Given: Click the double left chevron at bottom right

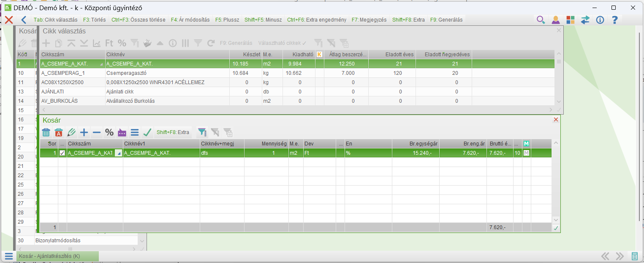Looking at the screenshot, I should click(x=605, y=256).
